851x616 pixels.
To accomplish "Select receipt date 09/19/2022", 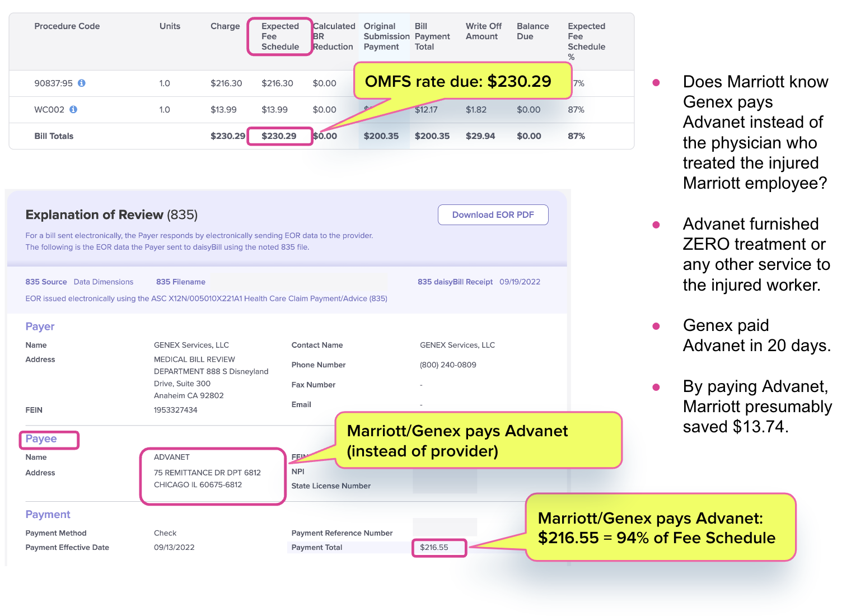I will pyautogui.click(x=520, y=282).
